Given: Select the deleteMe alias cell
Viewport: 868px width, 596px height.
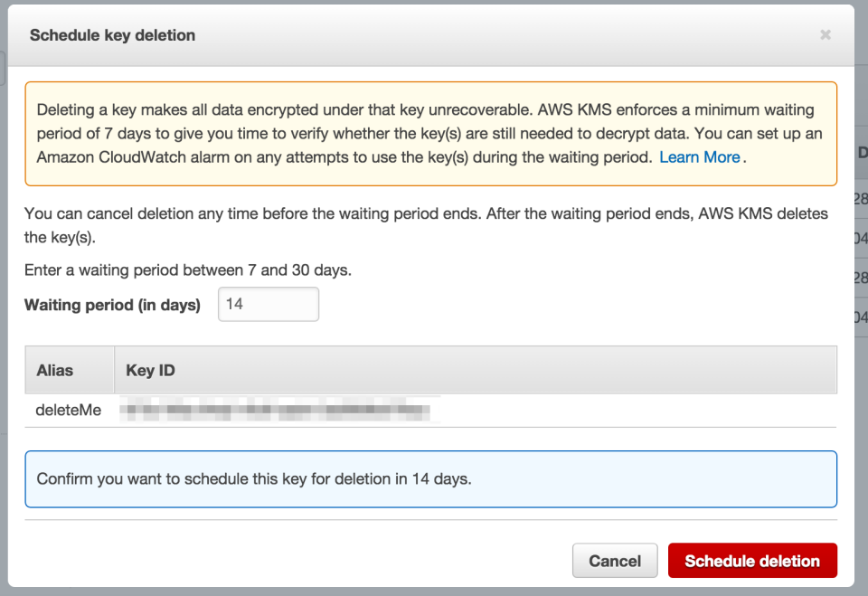Looking at the screenshot, I should click(x=69, y=411).
